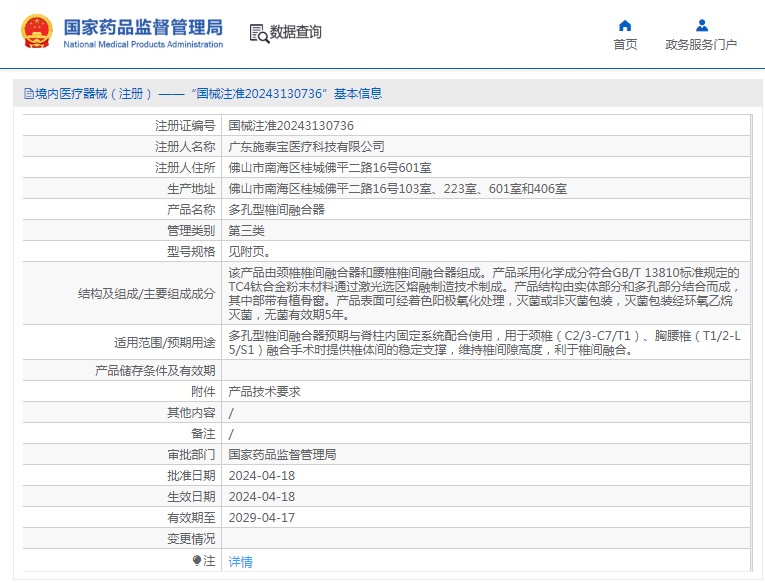Click the address ending in 16号601室
This screenshot has width=765, height=583.
click(x=330, y=168)
